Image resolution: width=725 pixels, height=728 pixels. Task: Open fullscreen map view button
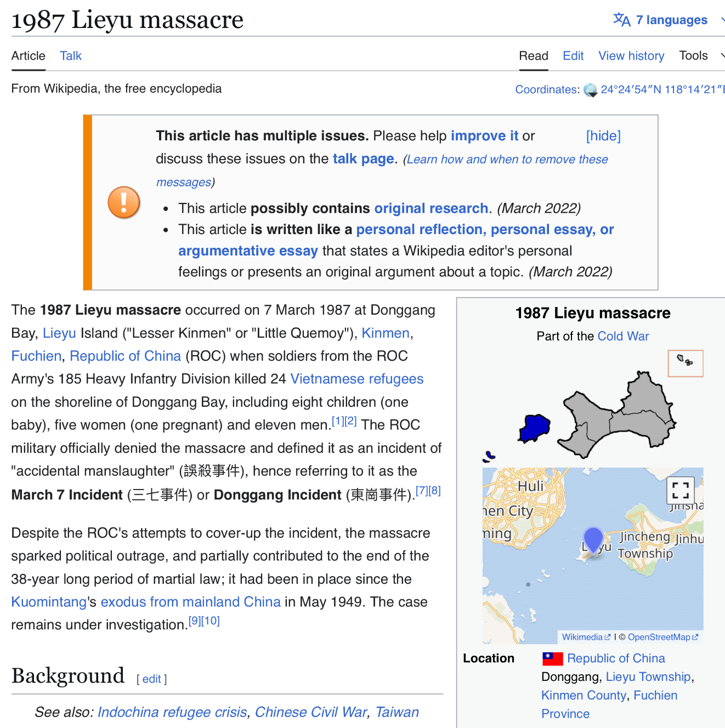(681, 490)
